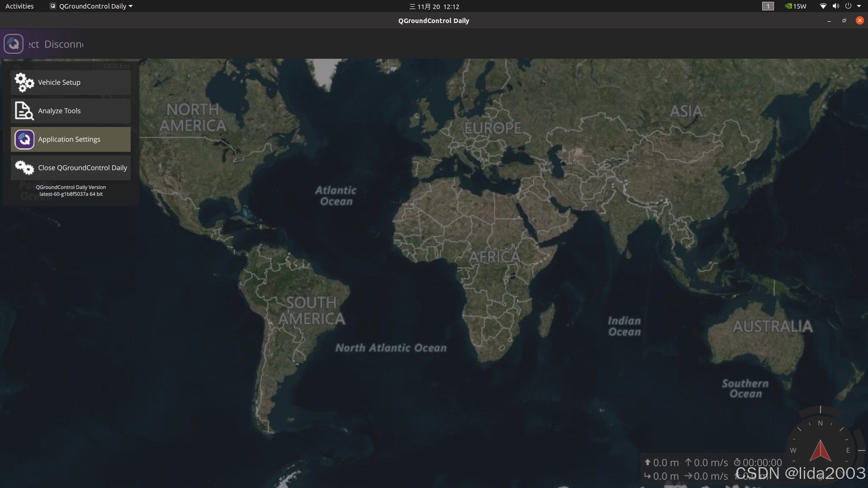This screenshot has height=488, width=868.
Task: Click the Disconnected status text in the toolbar
Action: (63, 44)
